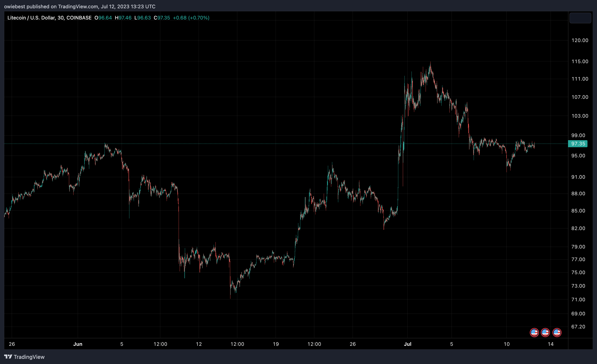
Task: Select the Jun marker on time axis
Action: click(x=78, y=344)
